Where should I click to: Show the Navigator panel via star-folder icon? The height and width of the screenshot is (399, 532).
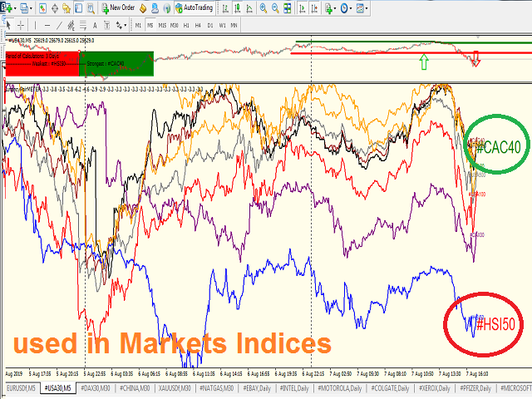pos(66,8)
